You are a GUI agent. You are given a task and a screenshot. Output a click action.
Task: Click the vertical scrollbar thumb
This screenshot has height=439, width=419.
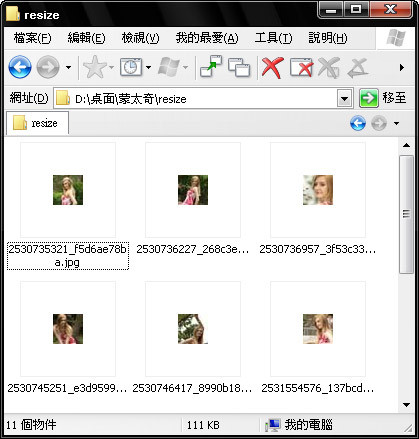[x=406, y=214]
